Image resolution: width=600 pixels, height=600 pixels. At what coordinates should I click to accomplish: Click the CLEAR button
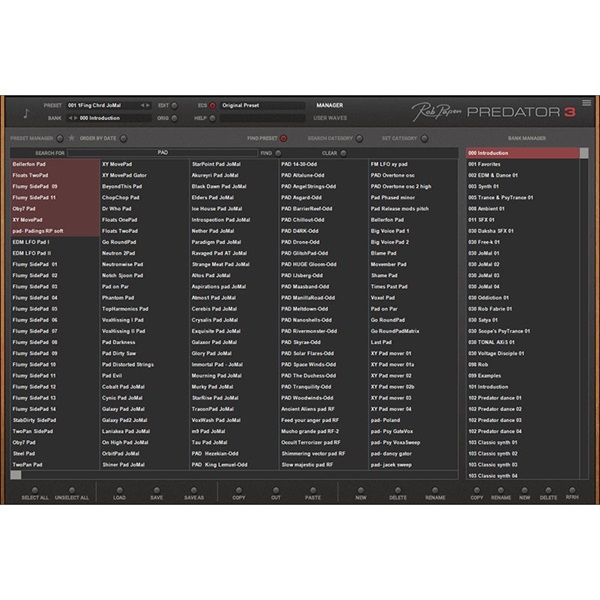[x=343, y=153]
